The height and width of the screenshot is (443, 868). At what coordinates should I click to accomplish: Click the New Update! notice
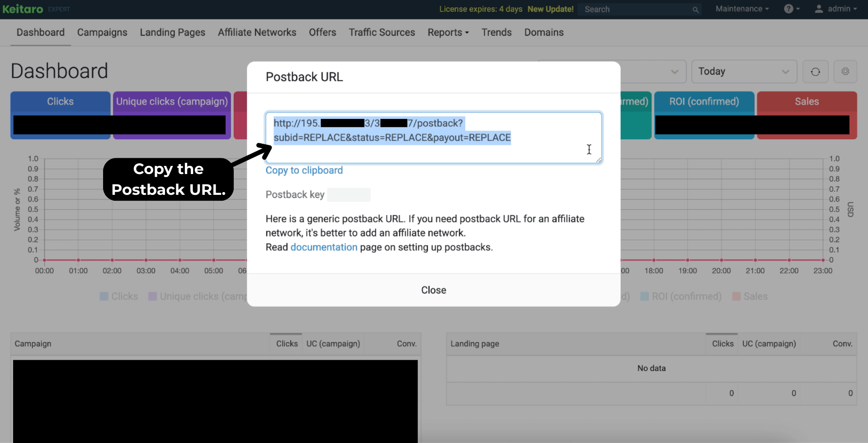coord(550,9)
